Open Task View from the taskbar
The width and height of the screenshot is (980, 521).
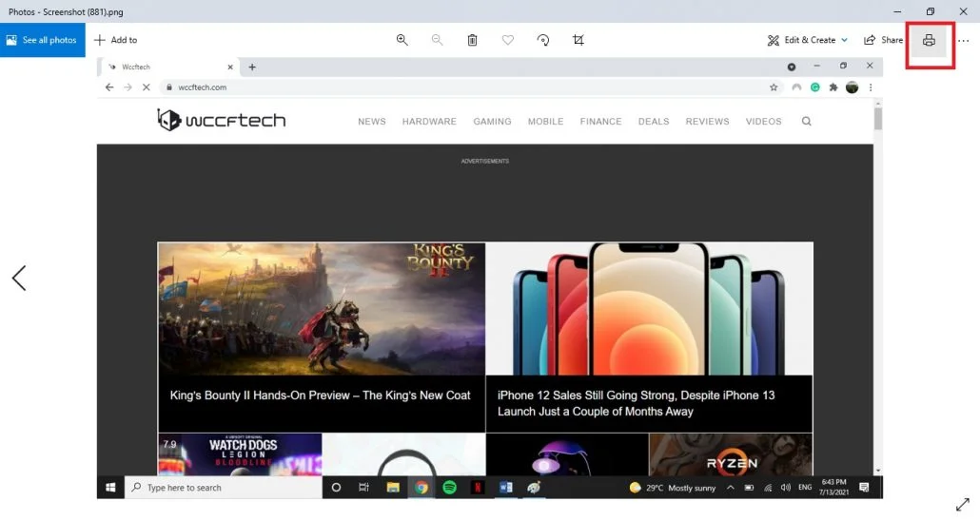pyautogui.click(x=363, y=488)
